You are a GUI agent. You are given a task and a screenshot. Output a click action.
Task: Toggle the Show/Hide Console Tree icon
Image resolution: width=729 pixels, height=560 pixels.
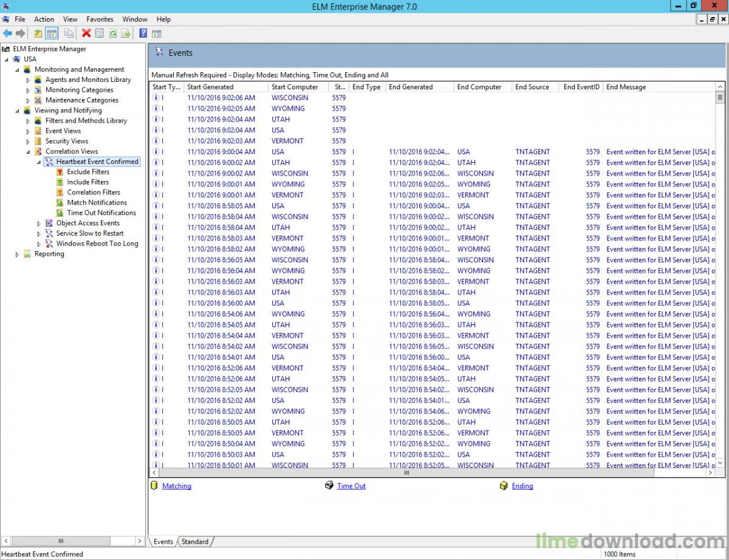coord(52,33)
